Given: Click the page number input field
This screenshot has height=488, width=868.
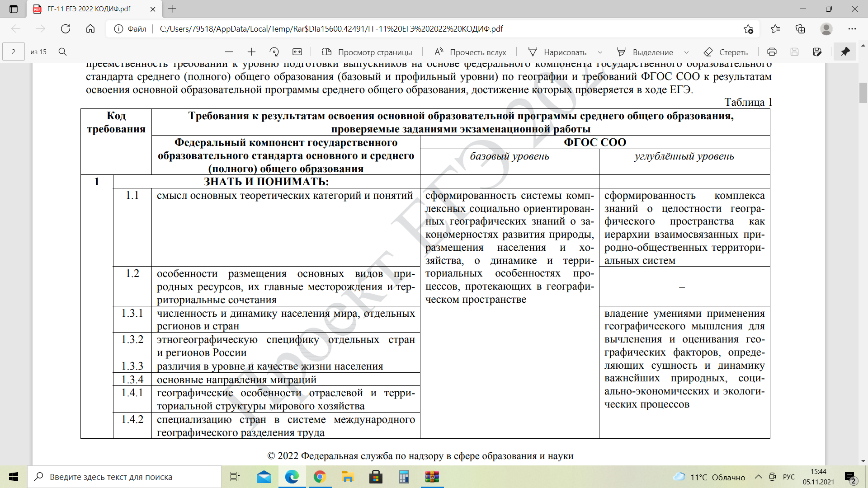Looking at the screenshot, I should pos(14,52).
